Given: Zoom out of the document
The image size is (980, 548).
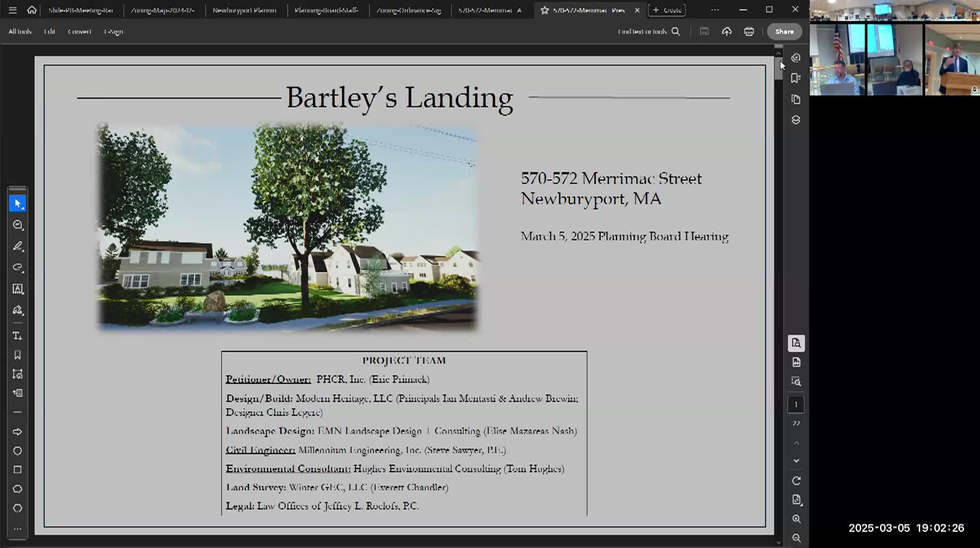Looking at the screenshot, I should tap(796, 538).
